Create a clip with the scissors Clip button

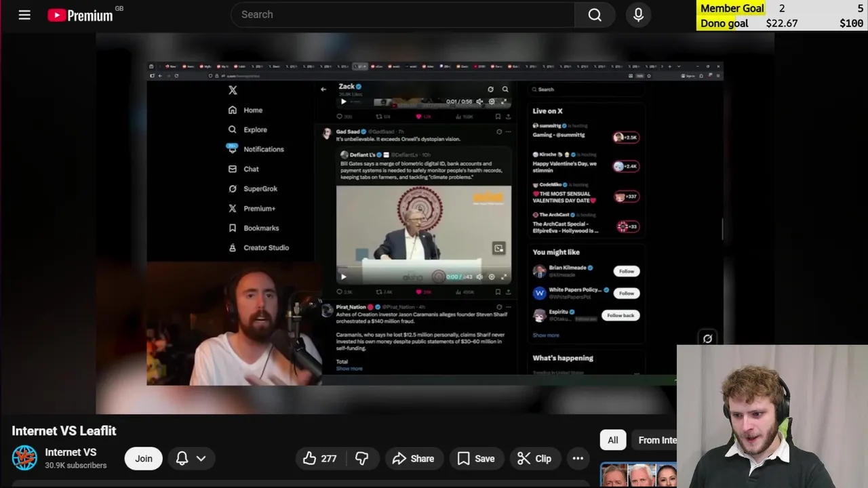(534, 459)
